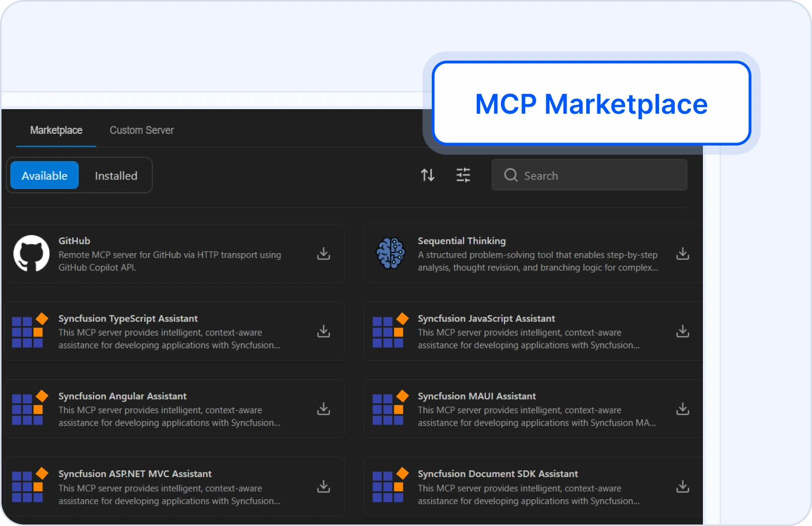Download the GitHub MCP server
The image size is (812, 526).
(x=323, y=254)
